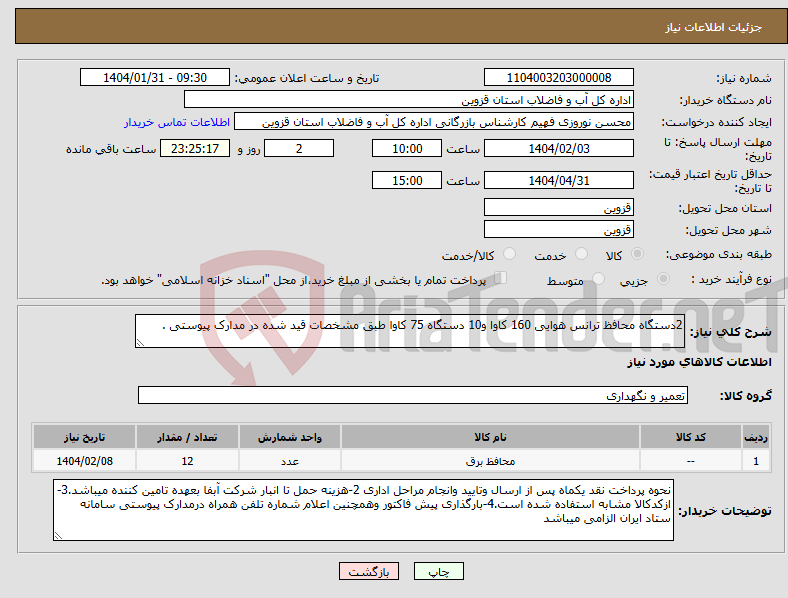This screenshot has width=788, height=598.
Task: Click the طبقه بندی موضوعی label
Action: [719, 254]
